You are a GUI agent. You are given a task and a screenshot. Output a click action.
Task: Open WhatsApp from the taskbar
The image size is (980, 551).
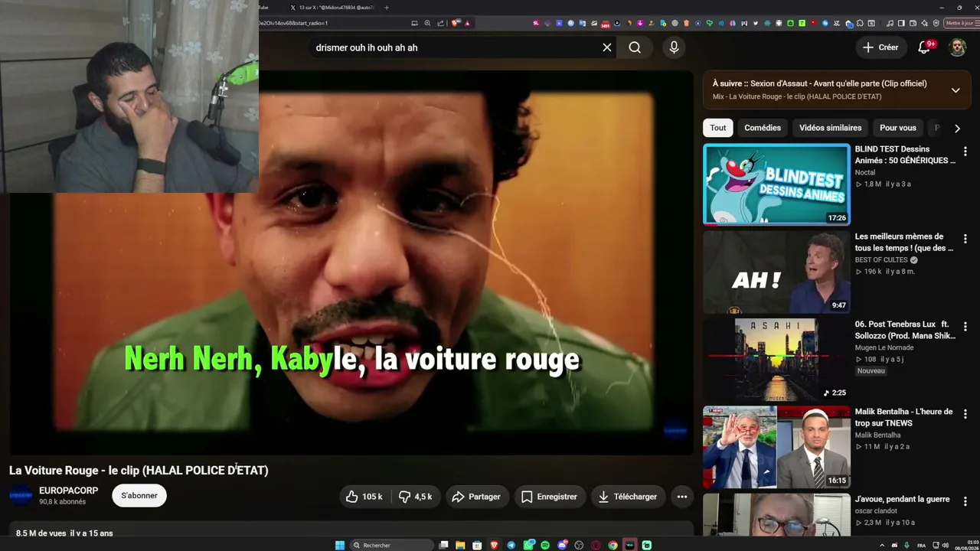pos(528,545)
